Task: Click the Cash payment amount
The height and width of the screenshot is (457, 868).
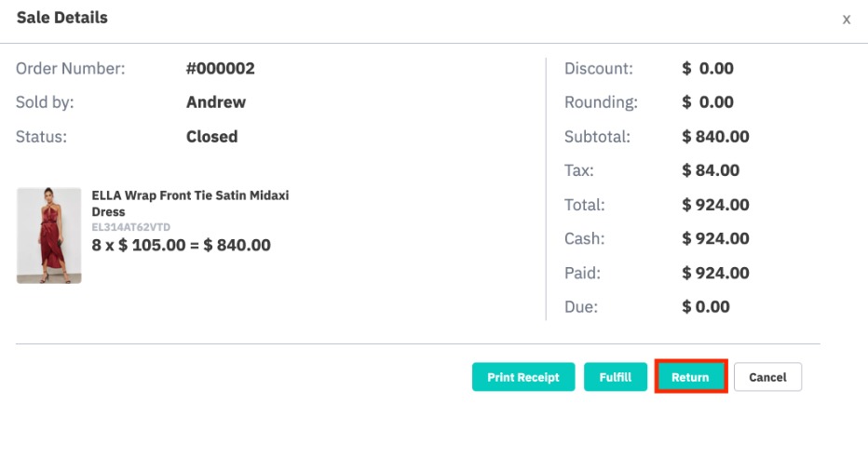Action: [715, 238]
